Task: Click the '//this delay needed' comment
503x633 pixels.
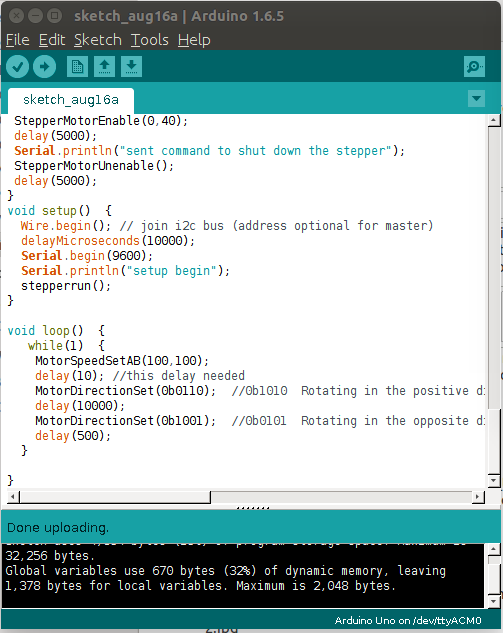Action: point(179,376)
